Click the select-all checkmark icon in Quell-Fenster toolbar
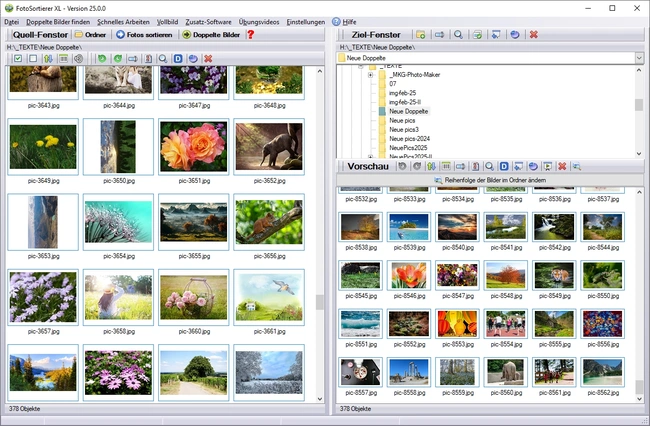Image resolution: width=650 pixels, height=426 pixels. [18, 58]
